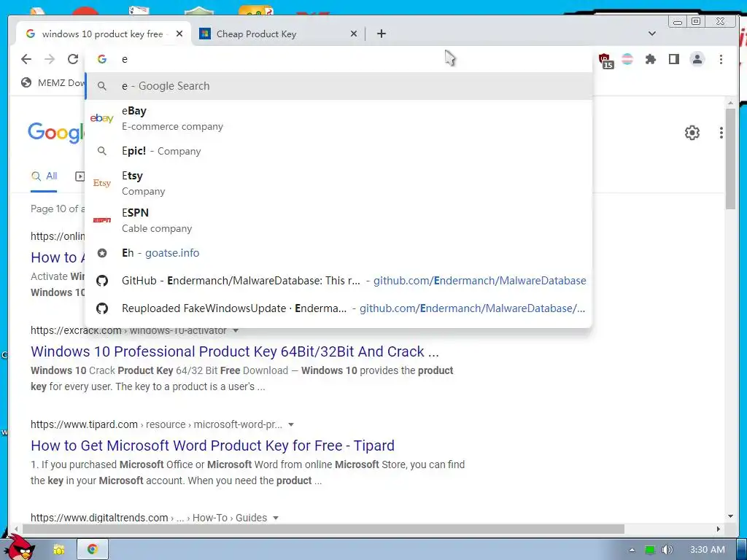Click the forward navigation arrow

[x=50, y=59]
